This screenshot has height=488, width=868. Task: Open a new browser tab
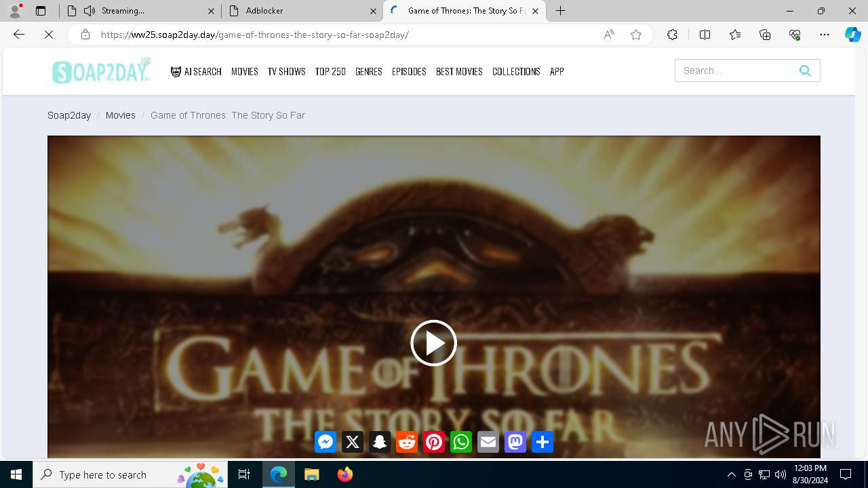[560, 11]
